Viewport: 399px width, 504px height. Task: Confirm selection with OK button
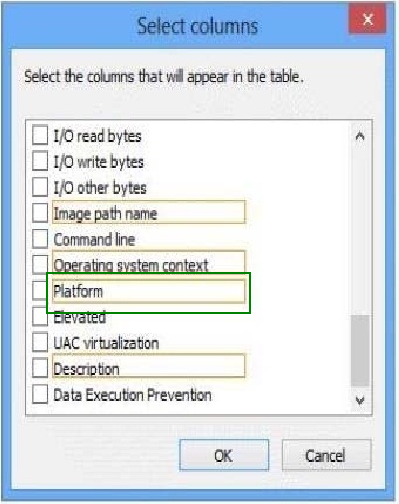pos(224,455)
